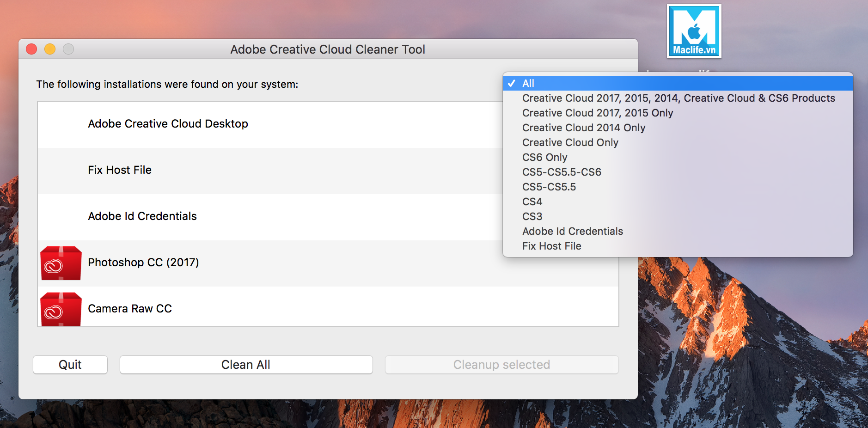This screenshot has width=868, height=428.
Task: Open the Maclife.vn desktop icon
Action: point(694,31)
